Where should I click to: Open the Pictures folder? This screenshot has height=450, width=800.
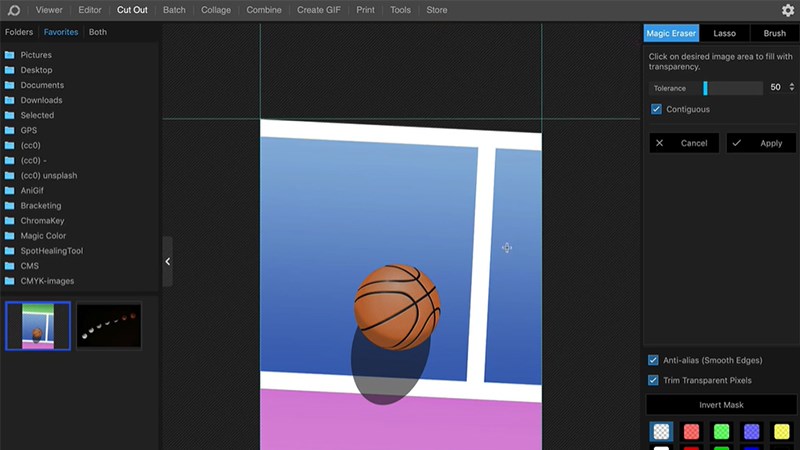pyautogui.click(x=36, y=55)
